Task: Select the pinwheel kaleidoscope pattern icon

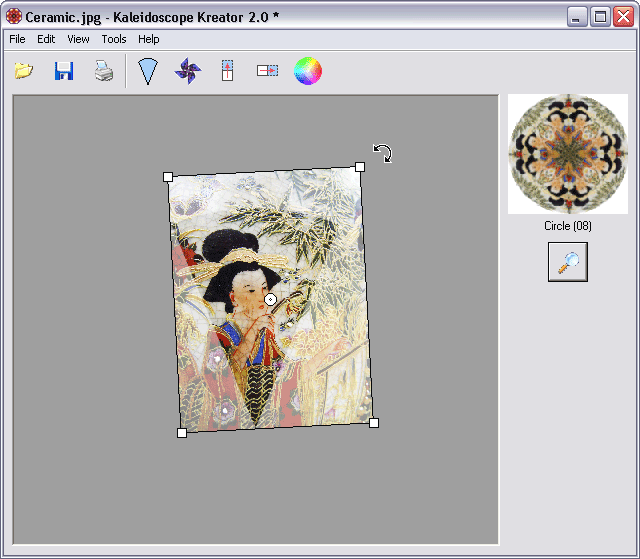Action: 188,71
